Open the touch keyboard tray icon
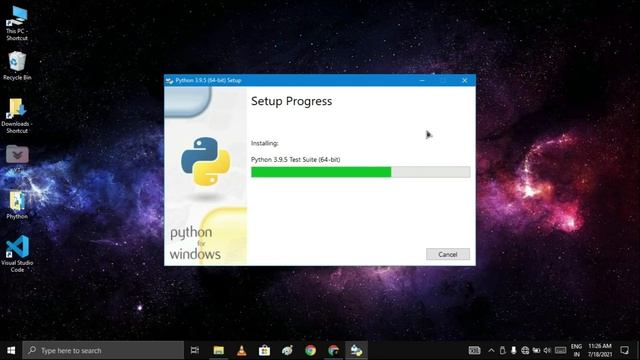 pyautogui.click(x=561, y=351)
